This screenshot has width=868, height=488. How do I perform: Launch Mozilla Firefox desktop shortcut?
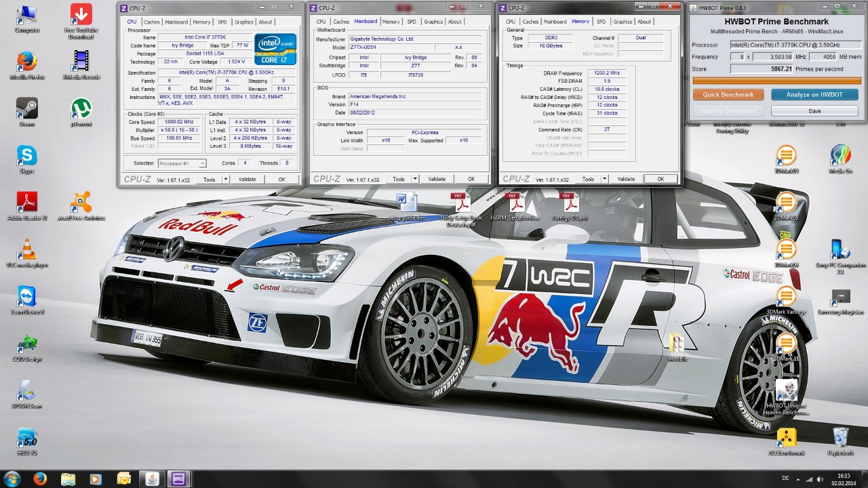coord(27,65)
